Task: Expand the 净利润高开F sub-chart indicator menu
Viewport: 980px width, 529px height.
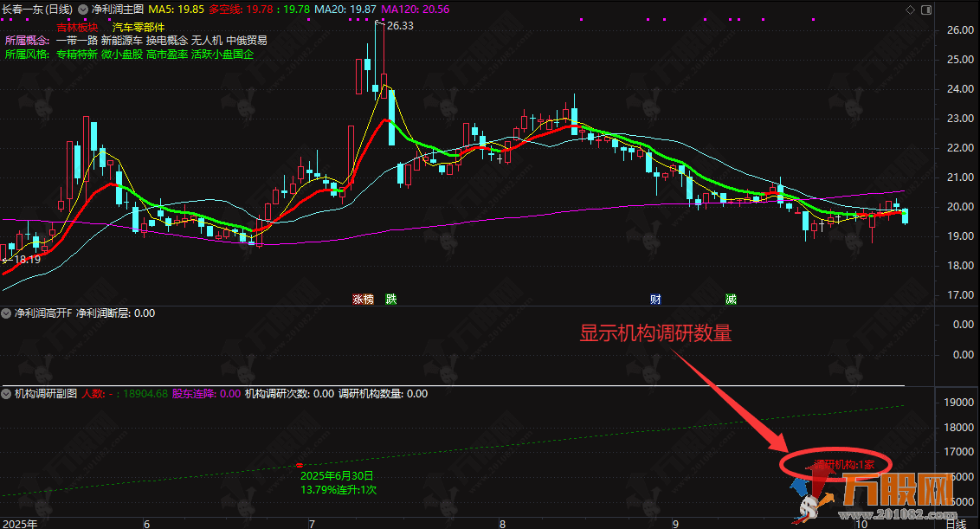Action: 7,313
